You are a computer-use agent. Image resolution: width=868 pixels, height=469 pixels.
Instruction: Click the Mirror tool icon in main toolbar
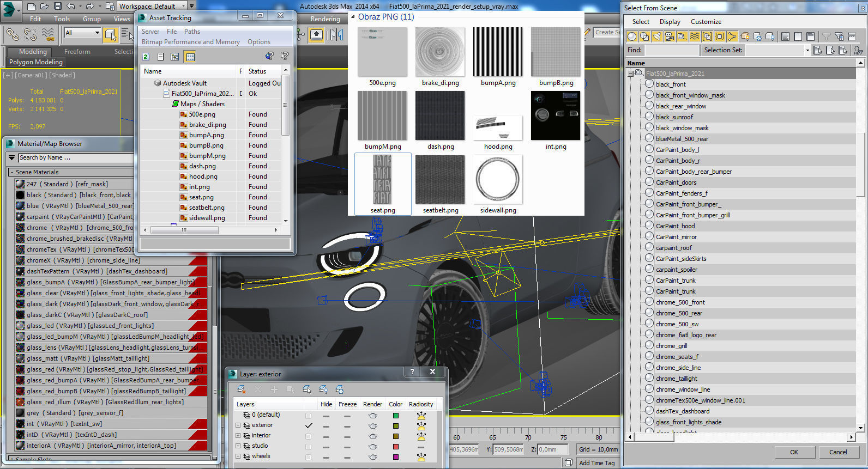336,34
